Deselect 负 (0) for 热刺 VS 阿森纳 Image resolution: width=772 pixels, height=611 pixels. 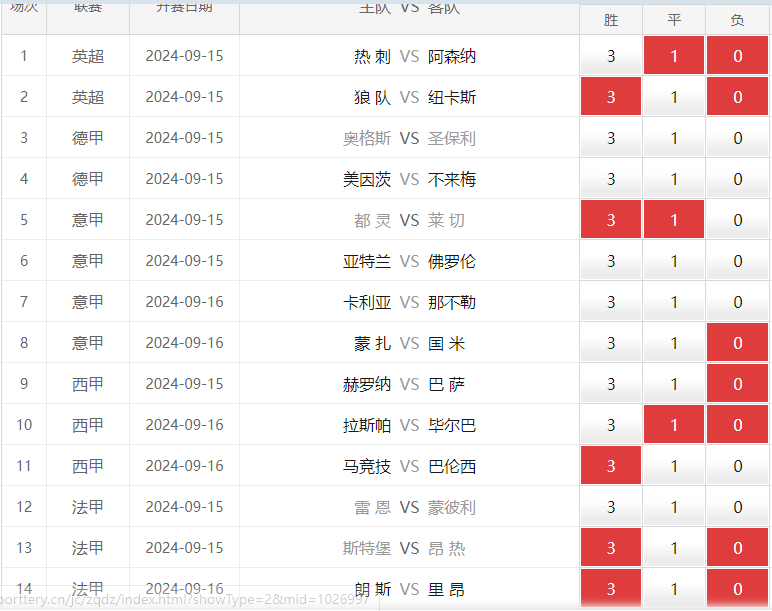pyautogui.click(x=737, y=56)
